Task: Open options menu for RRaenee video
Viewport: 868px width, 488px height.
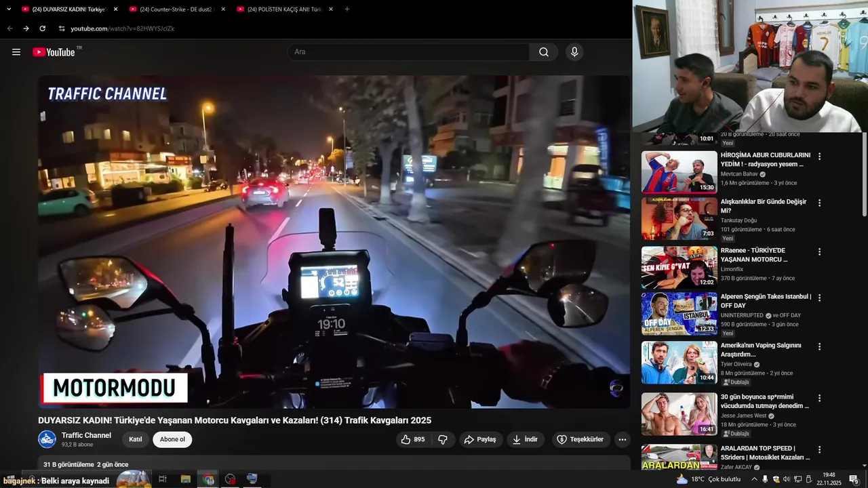Action: coord(819,251)
